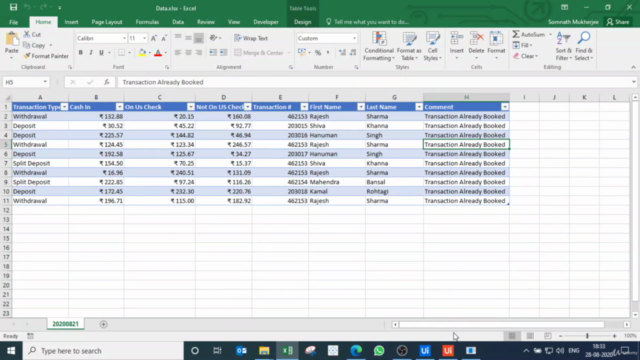Open Format as Table gallery
Image resolution: width=640 pixels, height=360 pixels.
409,46
